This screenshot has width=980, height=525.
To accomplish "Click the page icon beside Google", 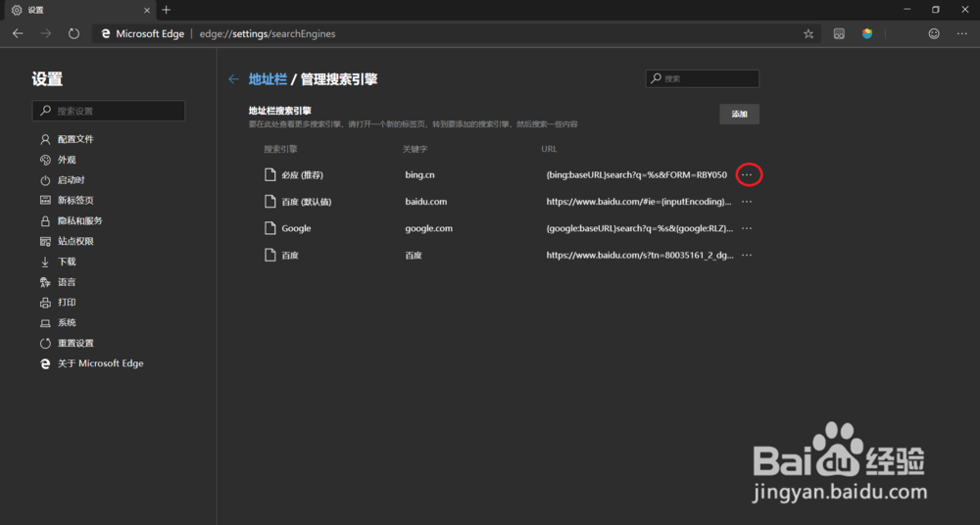I will [269, 229].
